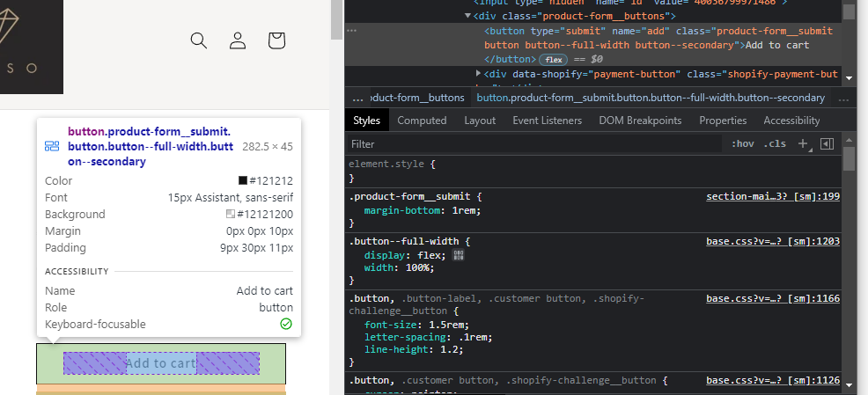
Task: Click the button opening tag in DOM tree
Action: (658, 38)
